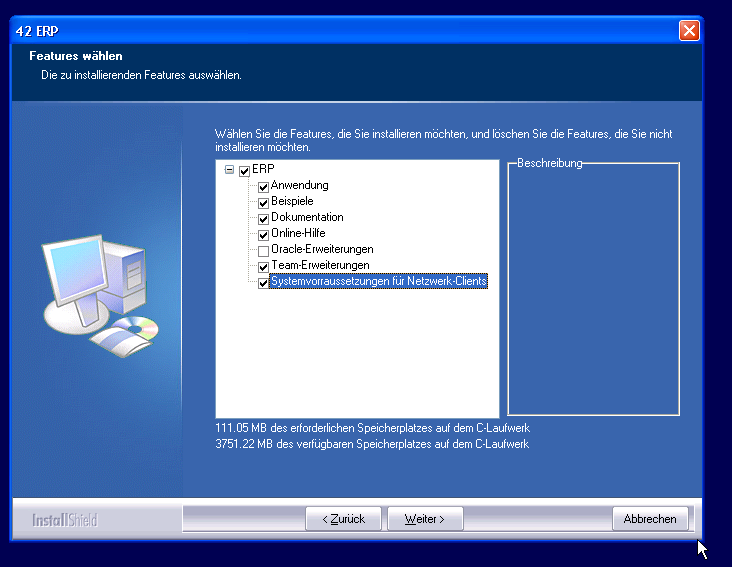Screen dimensions: 732x567
Task: Click the Features wählen heading
Action: pos(76,56)
